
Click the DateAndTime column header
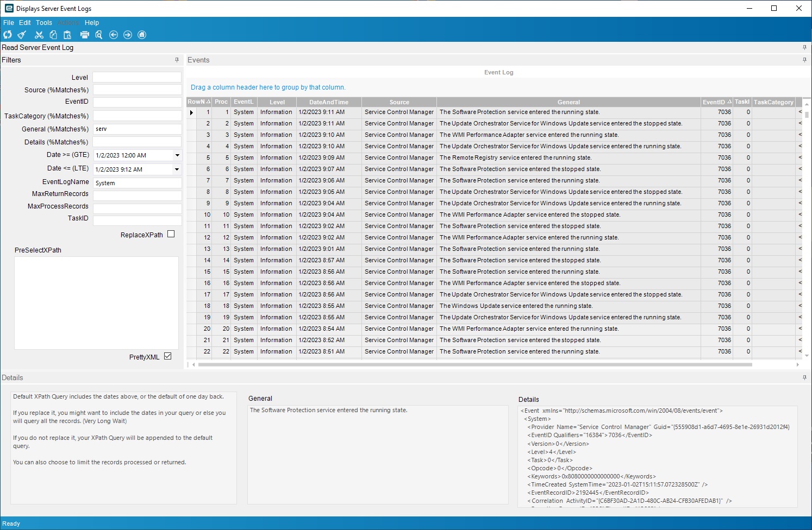tap(328, 102)
